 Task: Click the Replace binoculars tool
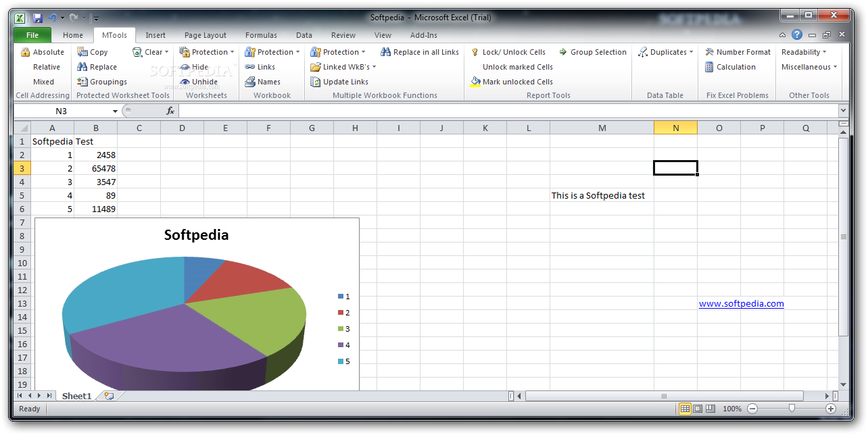click(97, 67)
